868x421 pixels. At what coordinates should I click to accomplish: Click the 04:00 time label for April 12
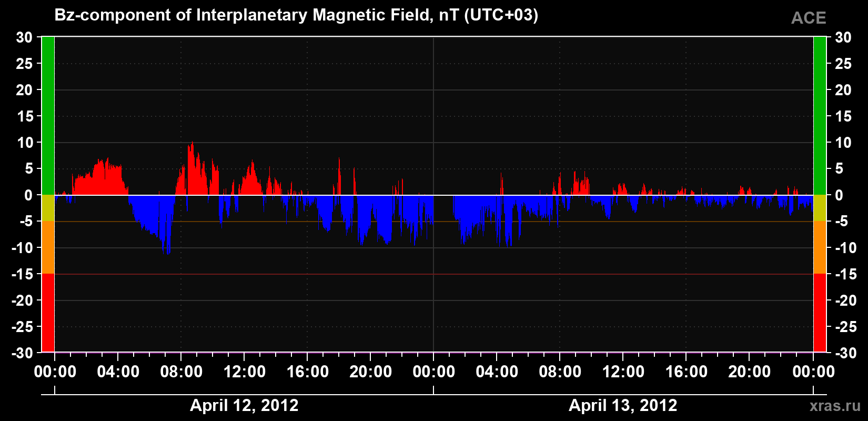point(118,372)
